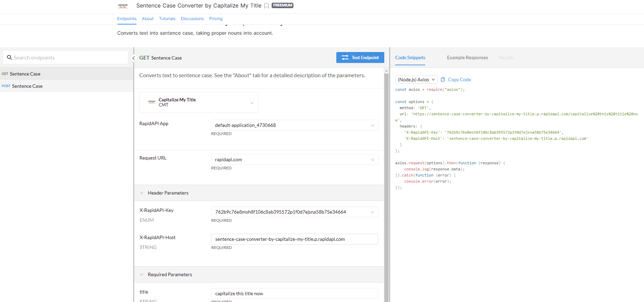Select the Code Snippets tab

tap(410, 57)
